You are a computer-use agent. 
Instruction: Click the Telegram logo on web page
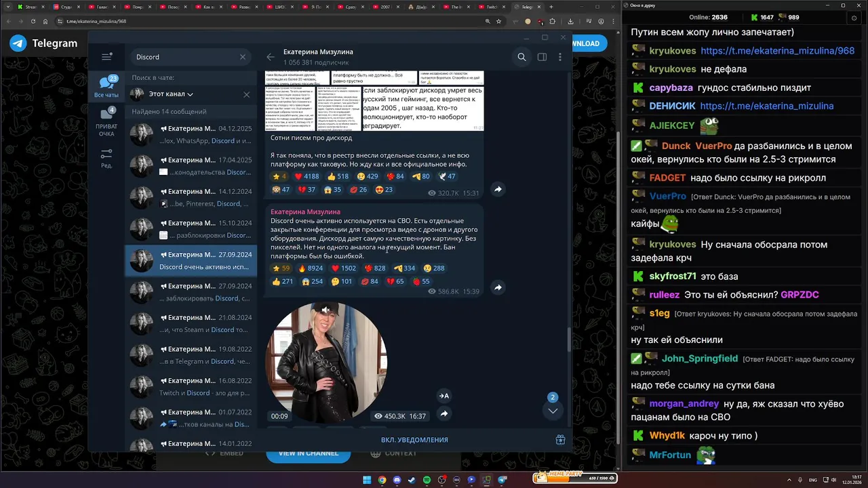coord(43,43)
